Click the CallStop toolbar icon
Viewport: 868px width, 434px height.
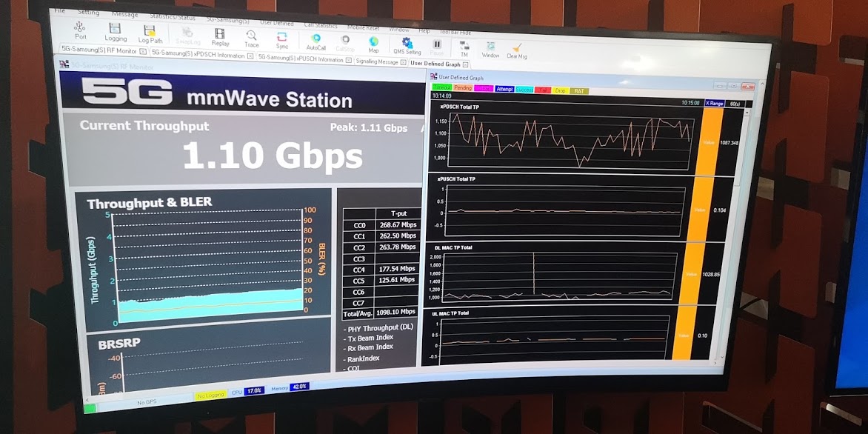coord(345,43)
